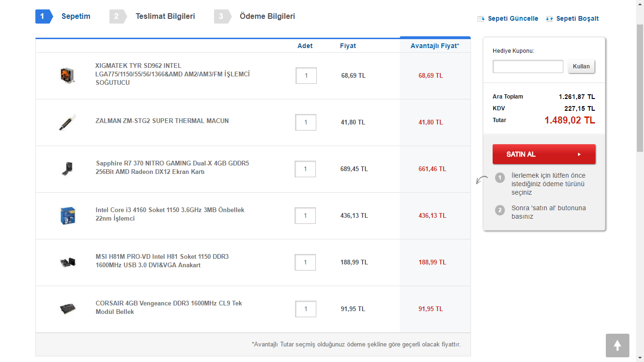Click the CORSAIR Vengeance memory image
The height and width of the screenshot is (362, 644).
[68, 309]
